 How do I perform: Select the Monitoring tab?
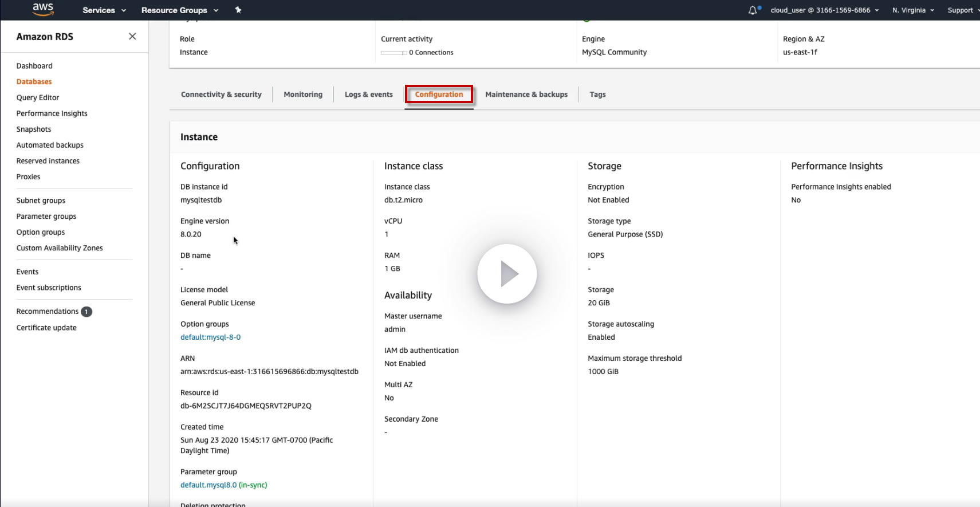(303, 95)
